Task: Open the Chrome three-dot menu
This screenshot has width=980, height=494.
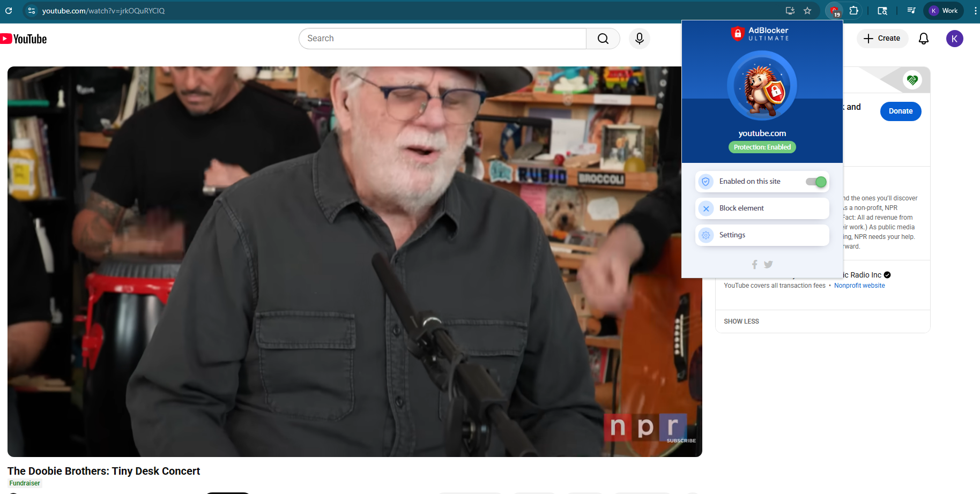Action: pos(975,11)
